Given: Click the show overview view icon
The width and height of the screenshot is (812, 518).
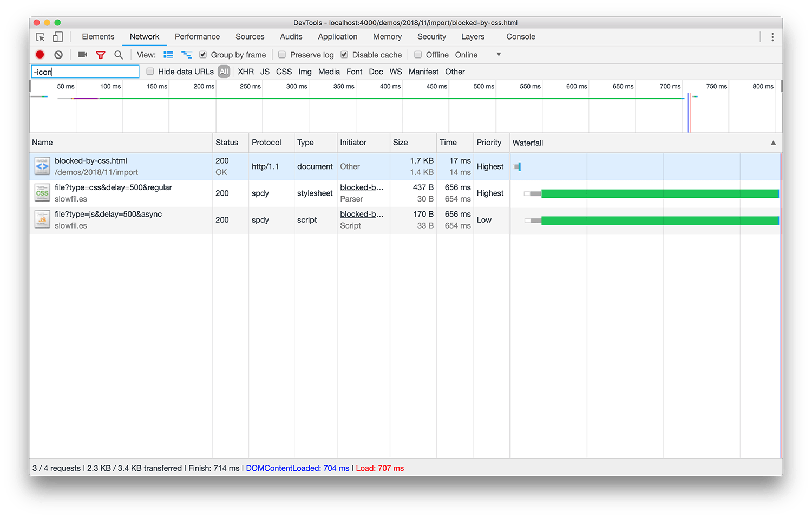Looking at the screenshot, I should tap(186, 55).
